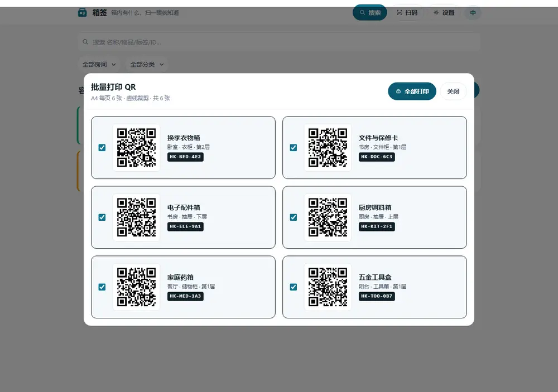Click the 家庭药箱 title text
Viewport: 558px width, 392px height.
click(180, 277)
